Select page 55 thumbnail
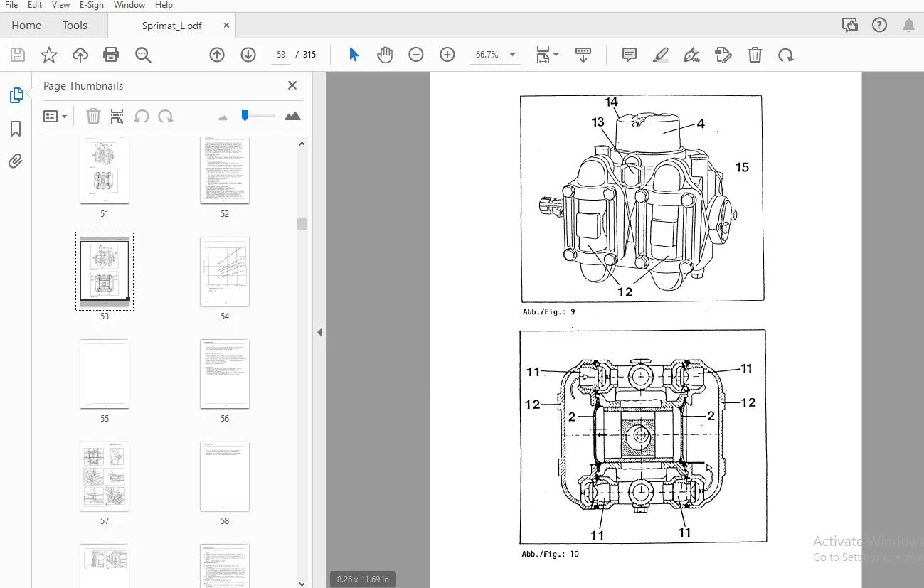Screen dimensions: 924x588 (x=105, y=374)
